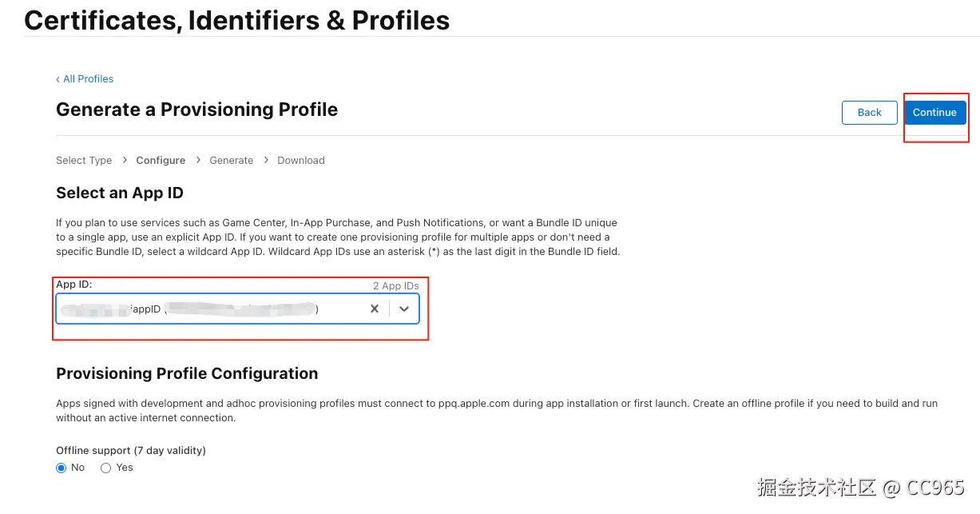Screen dimensions: 980x514
Task: Go to the Select Type step
Action: pyautogui.click(x=84, y=160)
